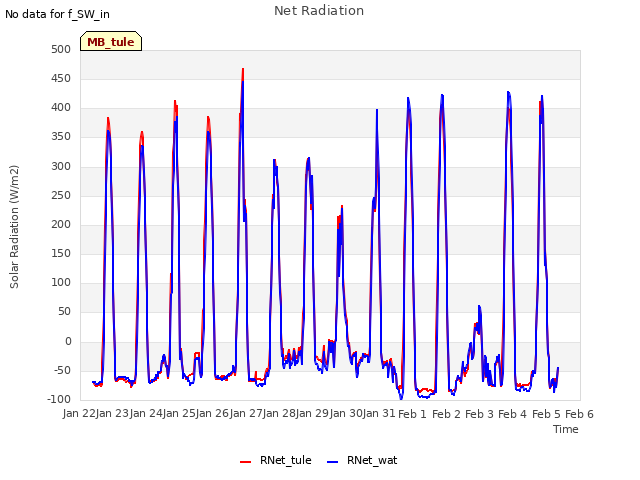
Task: Click the 250 y-axis tick label
Action: (x=61, y=196)
